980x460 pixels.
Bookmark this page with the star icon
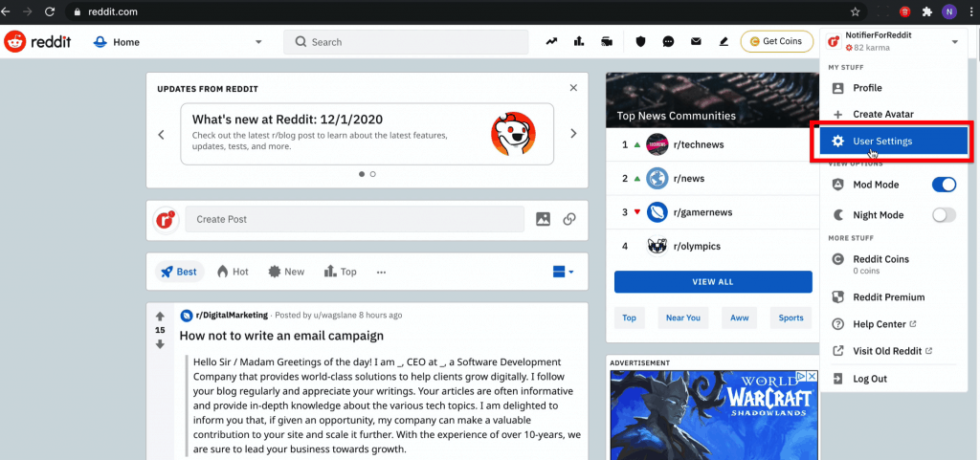pyautogui.click(x=855, y=11)
